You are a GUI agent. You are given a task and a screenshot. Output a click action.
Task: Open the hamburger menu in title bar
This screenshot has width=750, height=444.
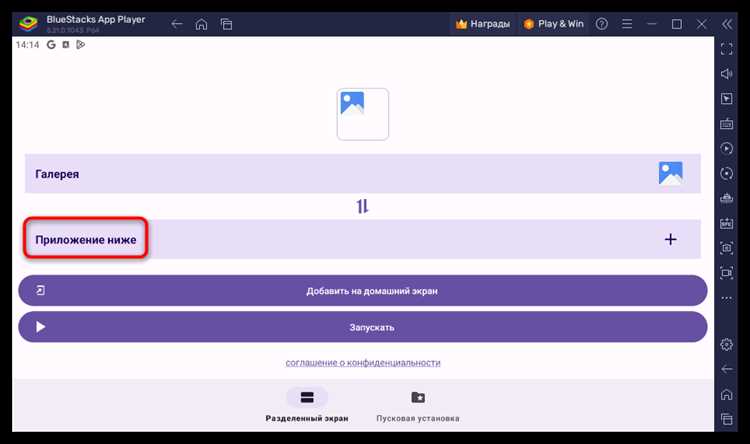pyautogui.click(x=627, y=24)
